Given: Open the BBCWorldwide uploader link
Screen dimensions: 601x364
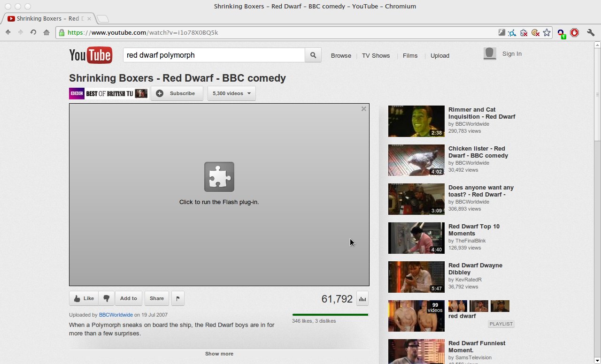Looking at the screenshot, I should point(116,315).
